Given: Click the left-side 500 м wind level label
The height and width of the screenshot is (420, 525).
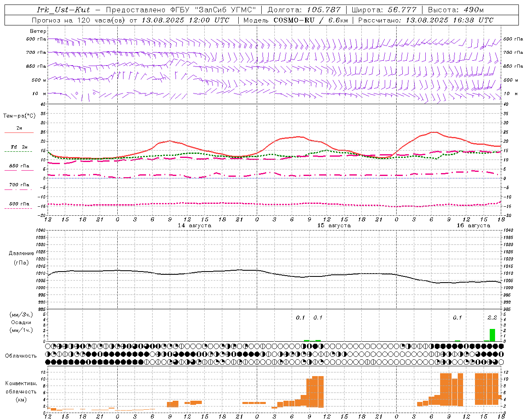Looking at the screenshot, I should (39, 80).
